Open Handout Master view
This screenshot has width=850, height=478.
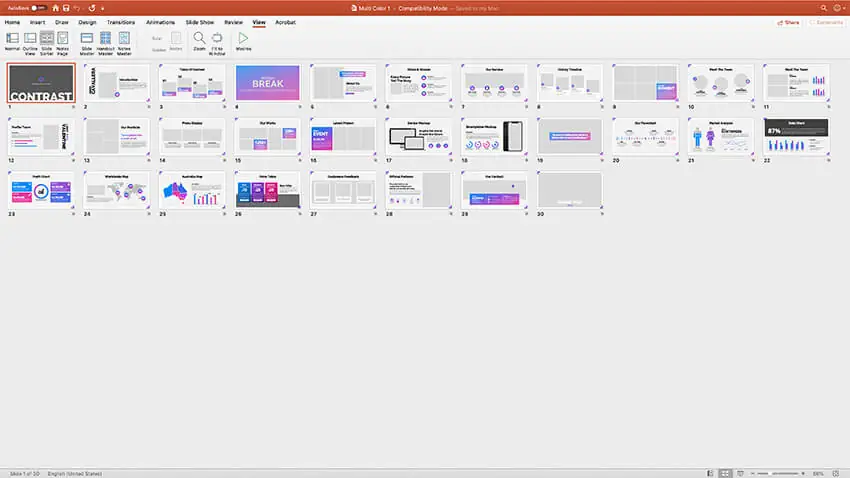tap(105, 43)
